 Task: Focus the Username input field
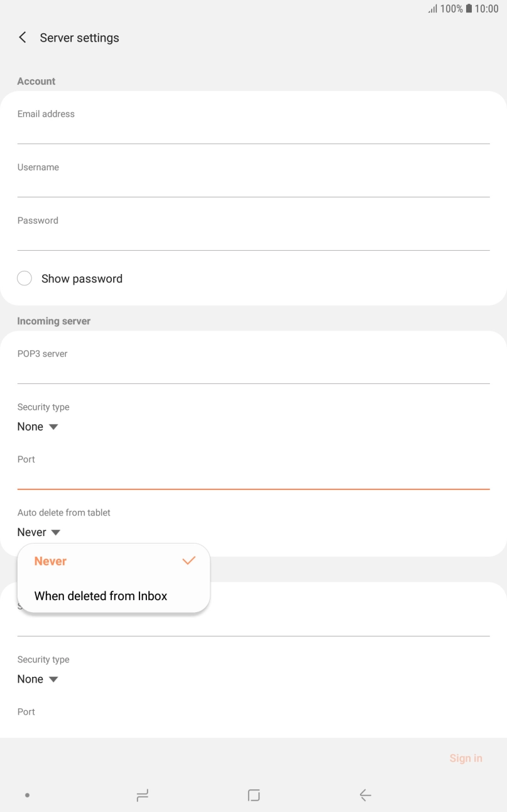tap(253, 185)
